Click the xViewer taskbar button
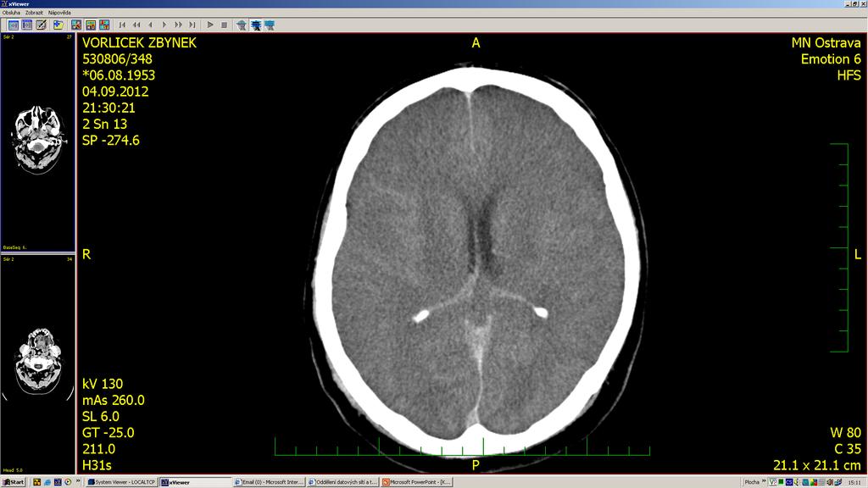 [196, 482]
